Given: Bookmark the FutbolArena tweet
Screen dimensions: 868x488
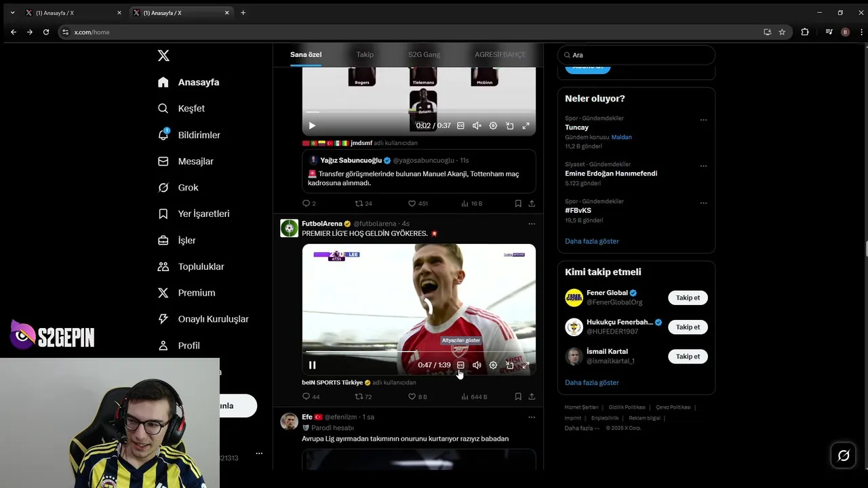Looking at the screenshot, I should click(518, 396).
